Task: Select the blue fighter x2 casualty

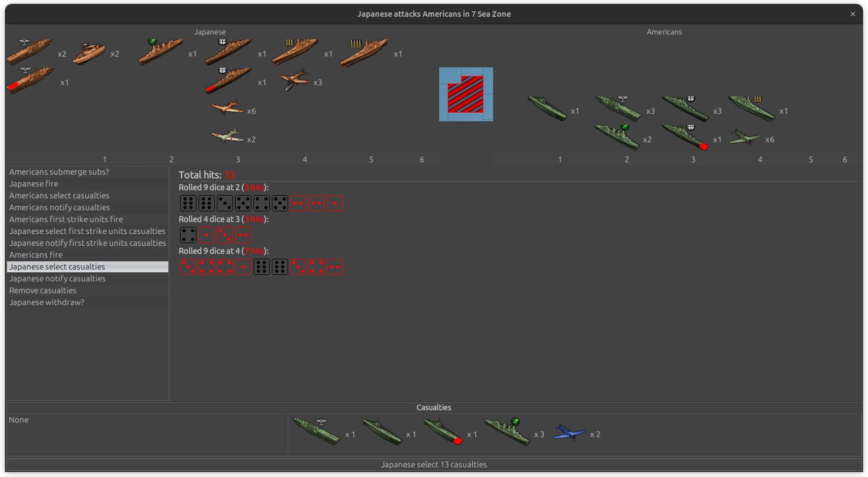Action: coord(569,432)
